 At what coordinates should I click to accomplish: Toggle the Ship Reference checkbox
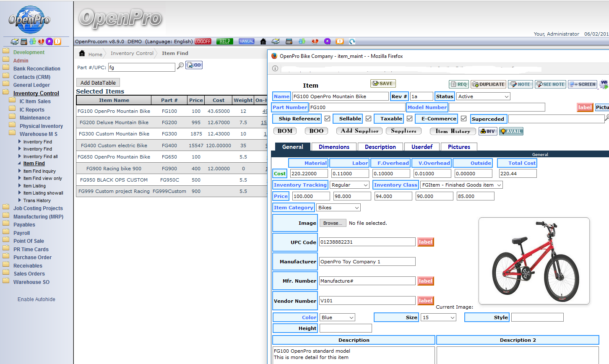pyautogui.click(x=327, y=119)
